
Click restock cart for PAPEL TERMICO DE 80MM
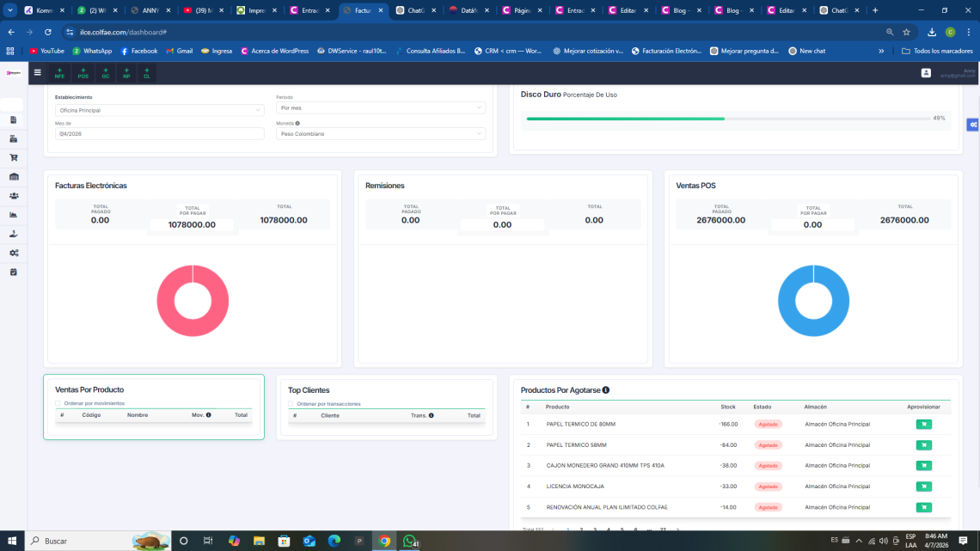coord(923,424)
